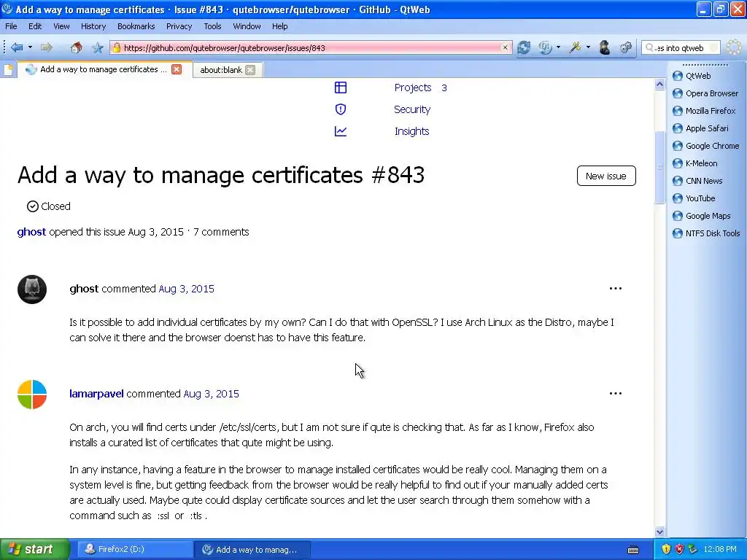Viewport: 747px width, 560px height.
Task: Click the address bar URL field
Action: click(x=312, y=47)
